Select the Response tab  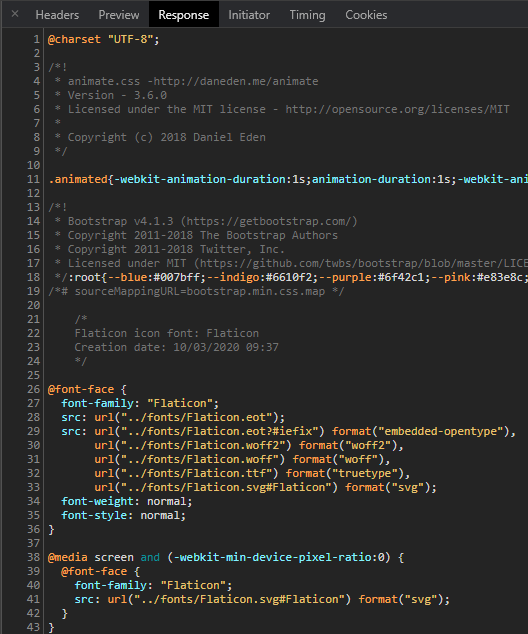click(x=184, y=15)
